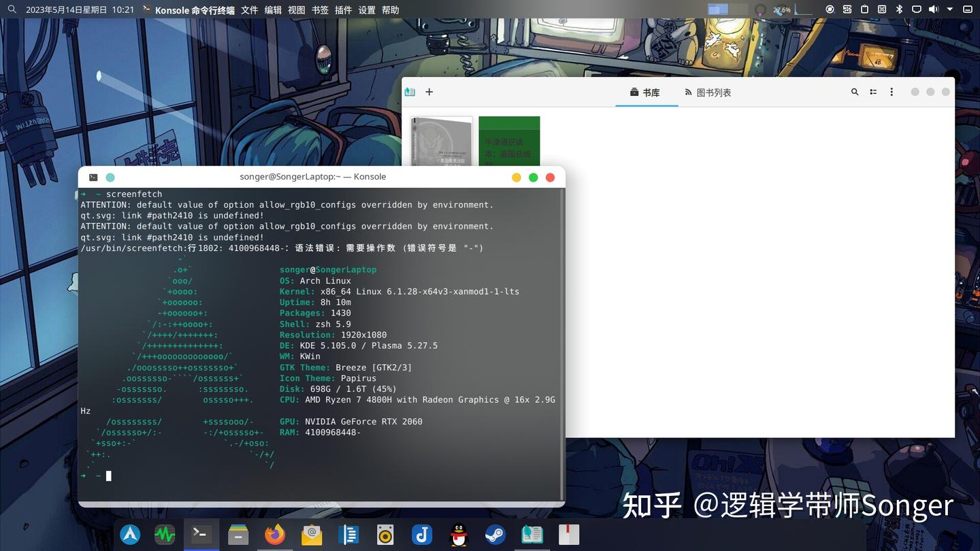Switch to the 图书列表 tab
This screenshot has height=551, width=980.
tap(708, 93)
